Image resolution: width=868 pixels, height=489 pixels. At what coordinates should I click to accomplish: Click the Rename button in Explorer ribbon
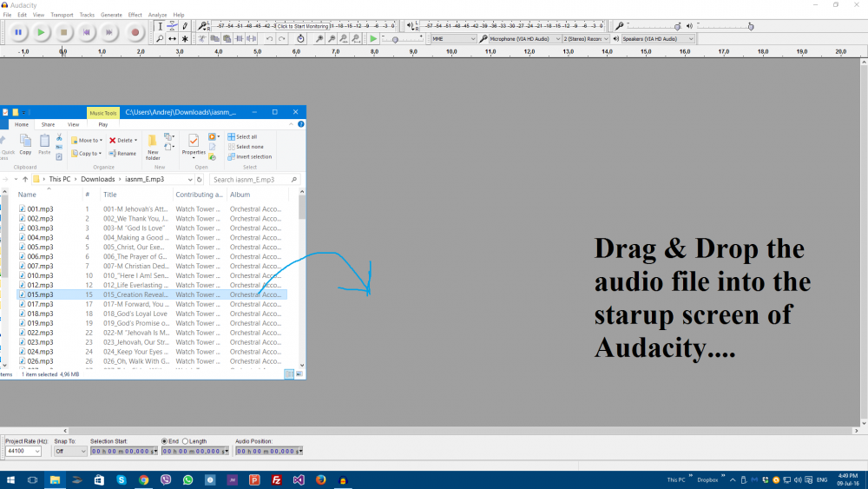(x=122, y=154)
